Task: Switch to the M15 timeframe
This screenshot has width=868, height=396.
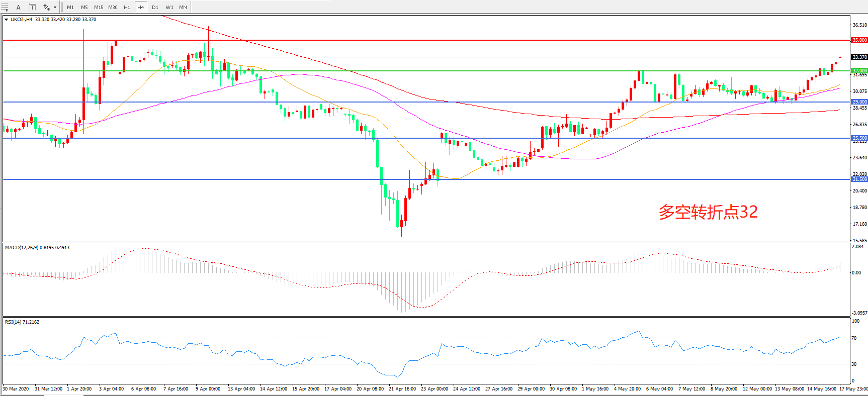Action: click(99, 7)
